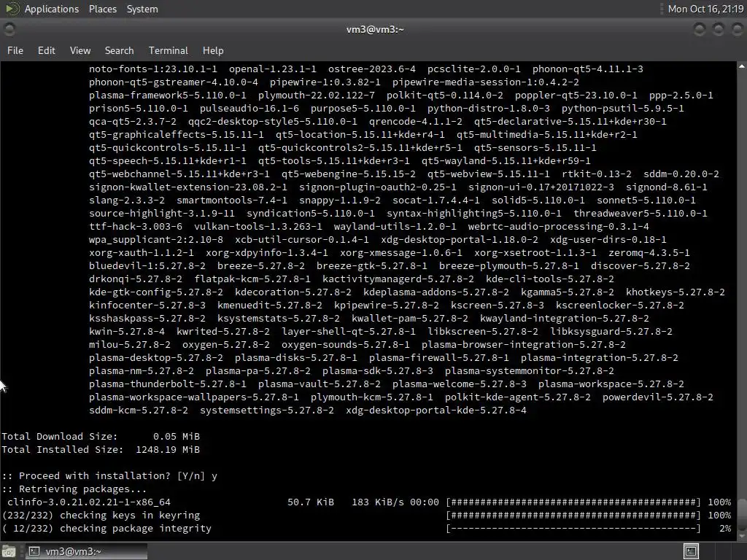Open the terminal View menu
Screen dimensions: 747x560
[80, 50]
